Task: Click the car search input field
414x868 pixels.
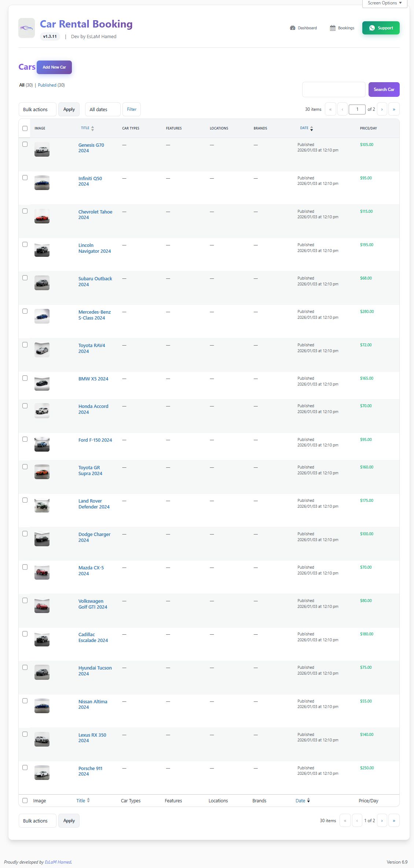Action: [333, 90]
